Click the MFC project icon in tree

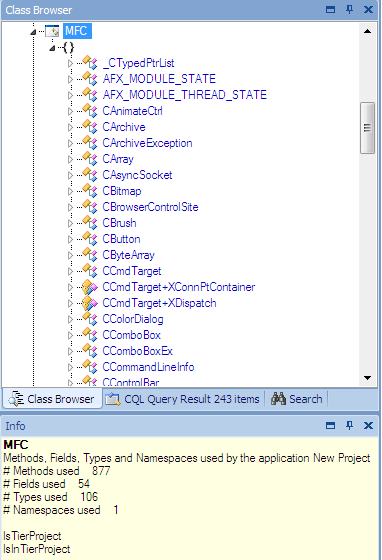point(52,31)
